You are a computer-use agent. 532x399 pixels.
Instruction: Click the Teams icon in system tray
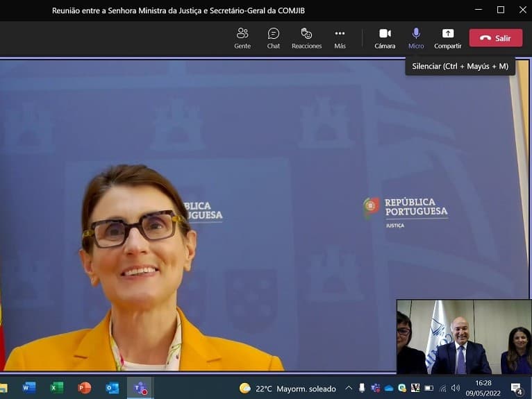[375, 388]
